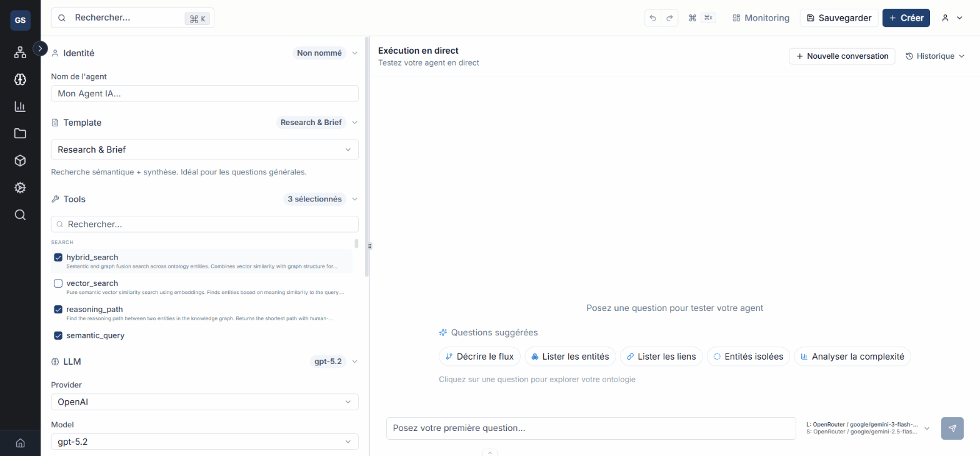Click the undo arrow in top toolbar
980x456 pixels.
[x=653, y=18]
